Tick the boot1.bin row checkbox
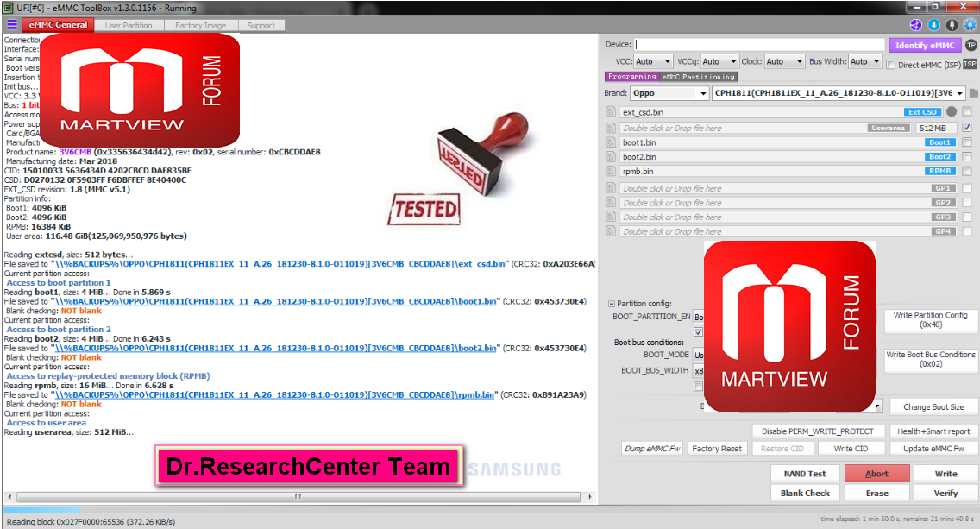 pyautogui.click(x=967, y=142)
